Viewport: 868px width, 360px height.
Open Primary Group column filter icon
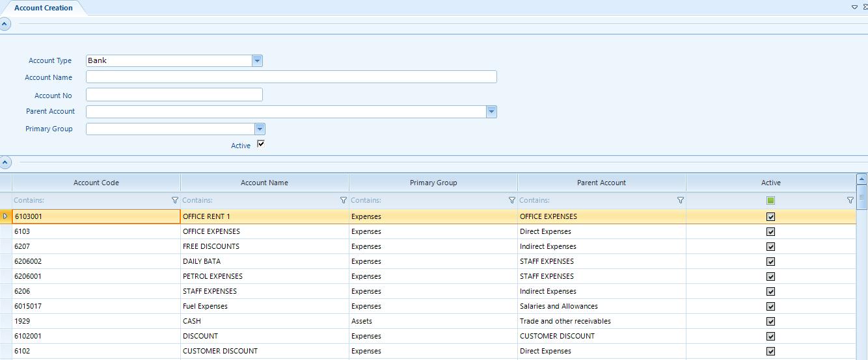[x=512, y=200]
